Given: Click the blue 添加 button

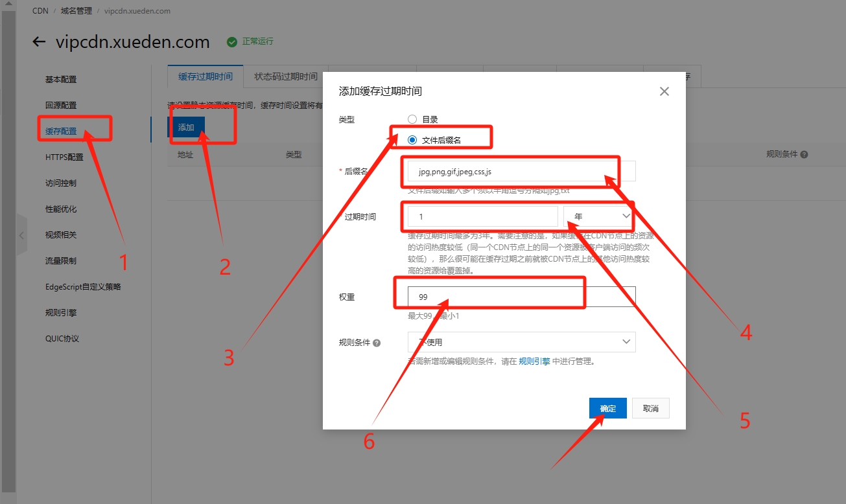Looking at the screenshot, I should click(x=187, y=128).
